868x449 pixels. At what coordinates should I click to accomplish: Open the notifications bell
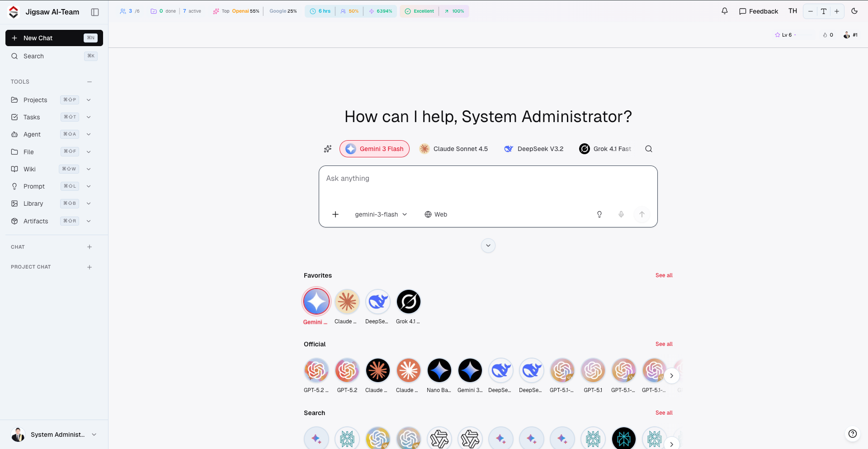click(x=725, y=11)
